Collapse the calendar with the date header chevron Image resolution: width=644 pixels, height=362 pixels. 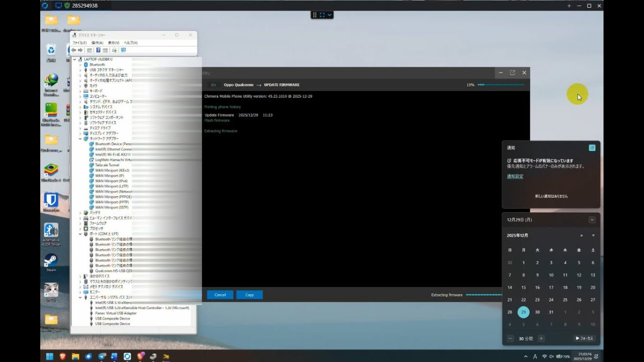(592, 220)
